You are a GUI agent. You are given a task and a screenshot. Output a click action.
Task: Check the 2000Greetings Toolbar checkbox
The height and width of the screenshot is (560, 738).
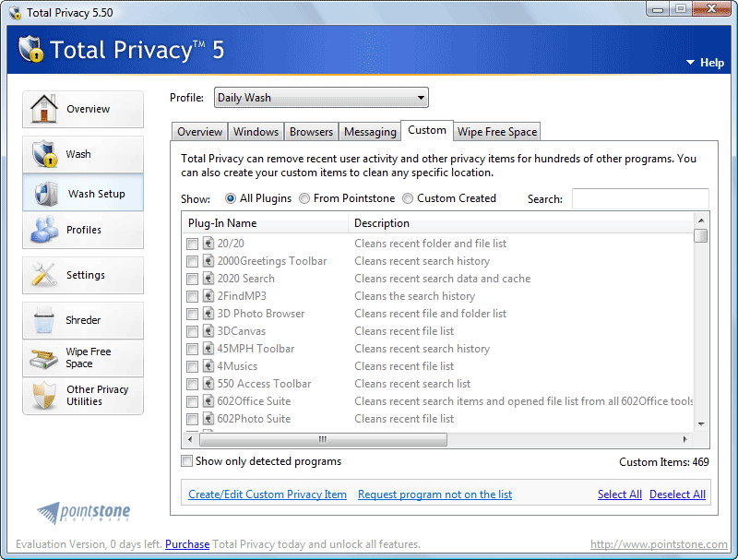192,261
